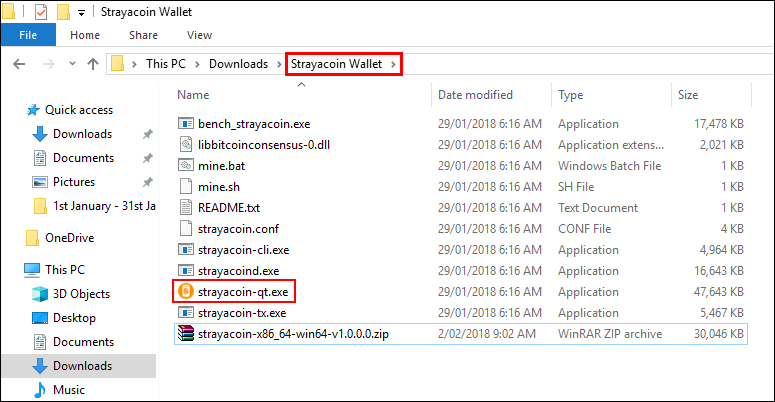Click the strayacoind.exe file icon
The width and height of the screenshot is (775, 402).
click(x=186, y=270)
